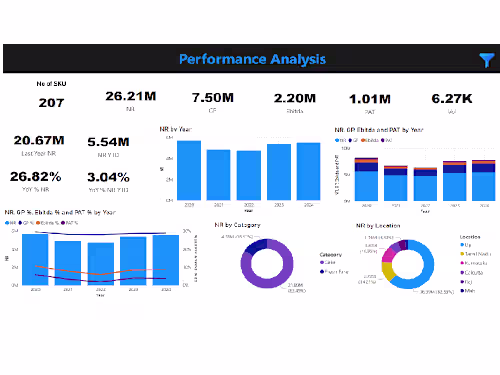Select the 2022 bar in NR by Year

249,175
